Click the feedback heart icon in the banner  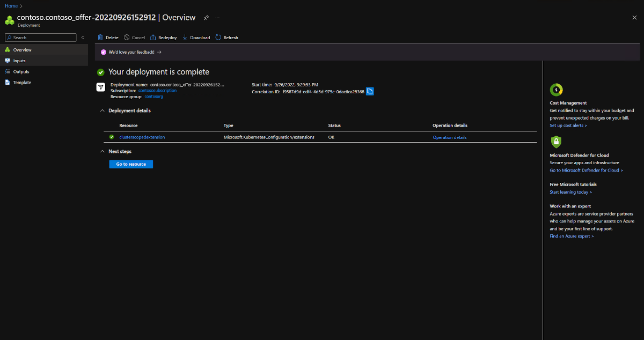(104, 51)
